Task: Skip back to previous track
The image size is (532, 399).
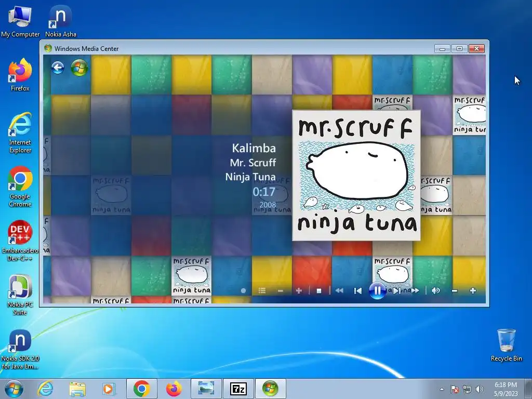Action: pos(357,291)
